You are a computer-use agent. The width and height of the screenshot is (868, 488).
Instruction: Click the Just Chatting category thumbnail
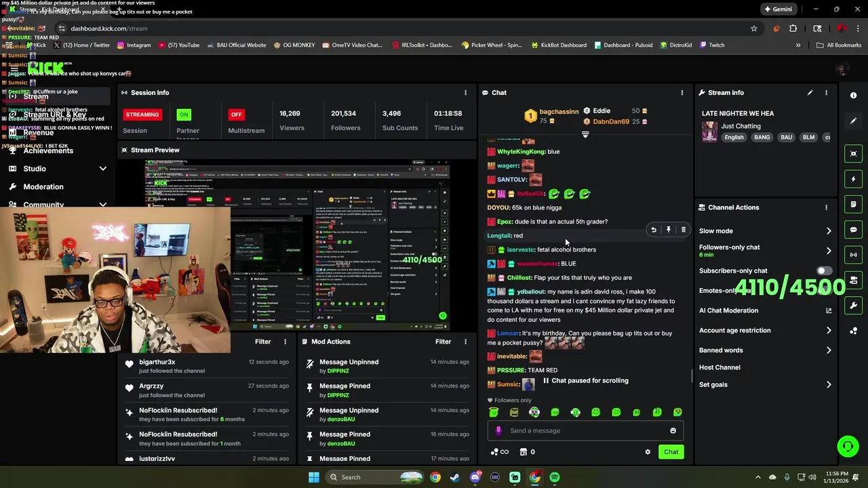click(x=709, y=131)
